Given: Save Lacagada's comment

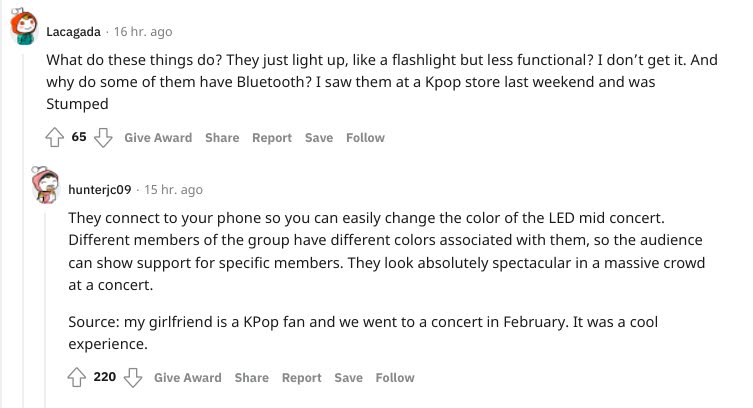Looking at the screenshot, I should point(319,138).
